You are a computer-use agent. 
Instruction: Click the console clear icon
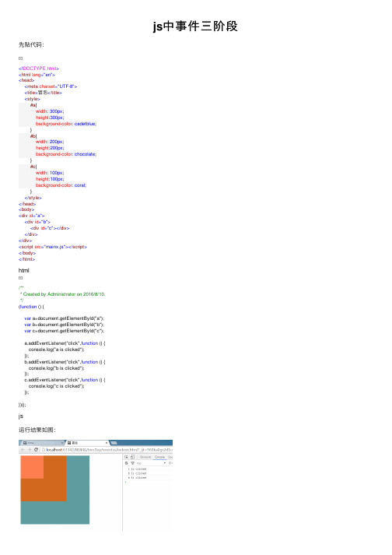tap(126, 463)
